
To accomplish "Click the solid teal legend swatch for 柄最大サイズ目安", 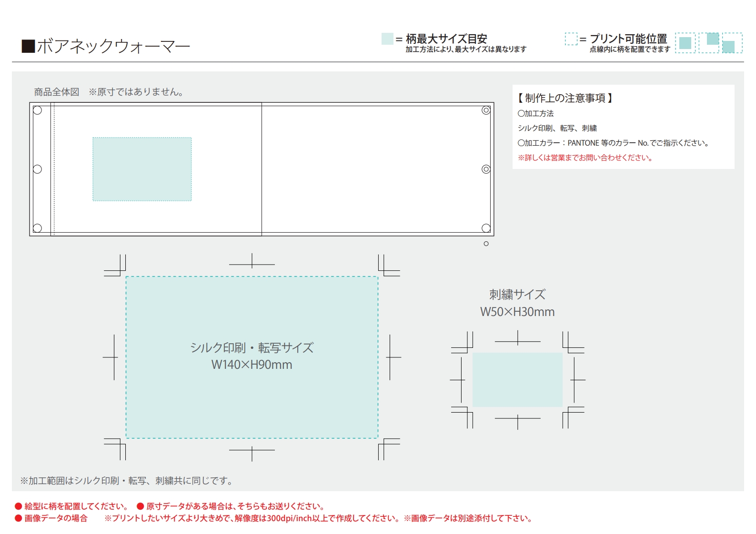I will 387,39.
